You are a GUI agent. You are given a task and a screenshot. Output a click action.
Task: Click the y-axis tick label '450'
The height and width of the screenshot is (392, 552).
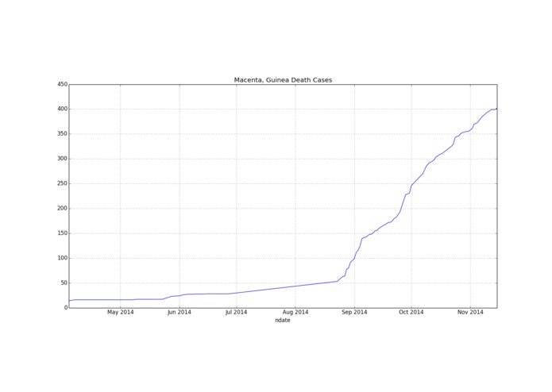(62, 84)
